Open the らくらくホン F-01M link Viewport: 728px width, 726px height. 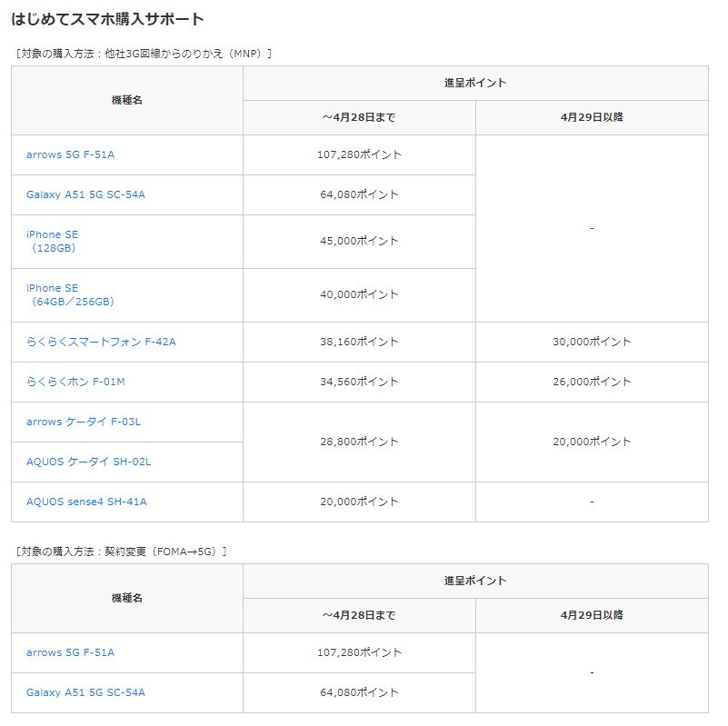coord(75,382)
